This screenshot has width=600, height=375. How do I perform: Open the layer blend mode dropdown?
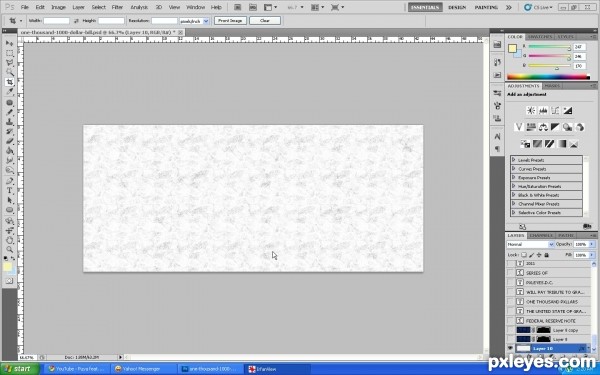(x=530, y=244)
